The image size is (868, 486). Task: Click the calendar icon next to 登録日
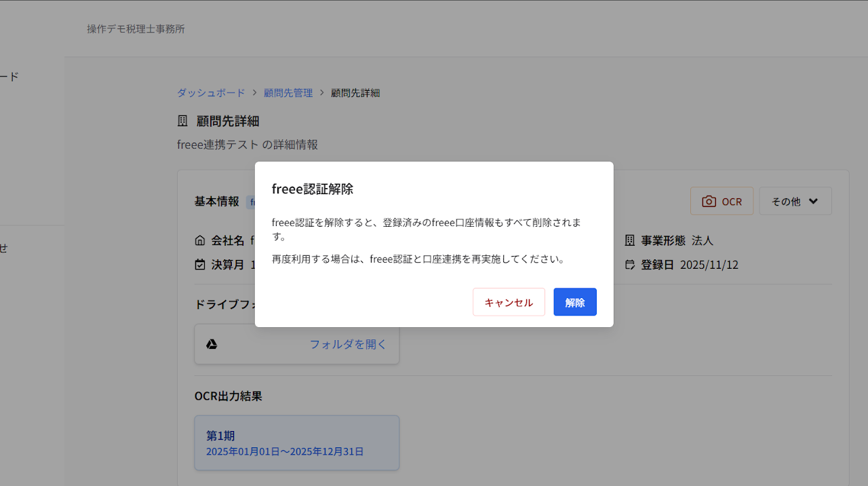(629, 264)
